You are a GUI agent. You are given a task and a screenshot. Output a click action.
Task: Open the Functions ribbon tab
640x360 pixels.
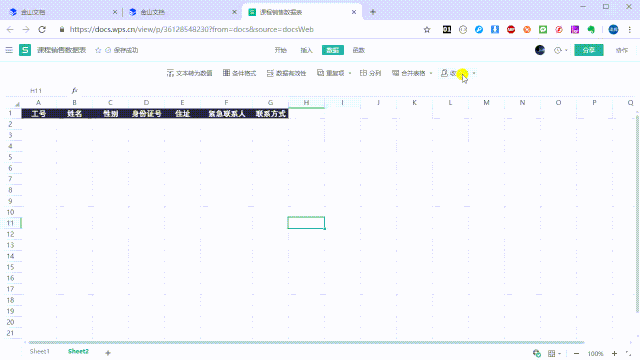coord(358,50)
